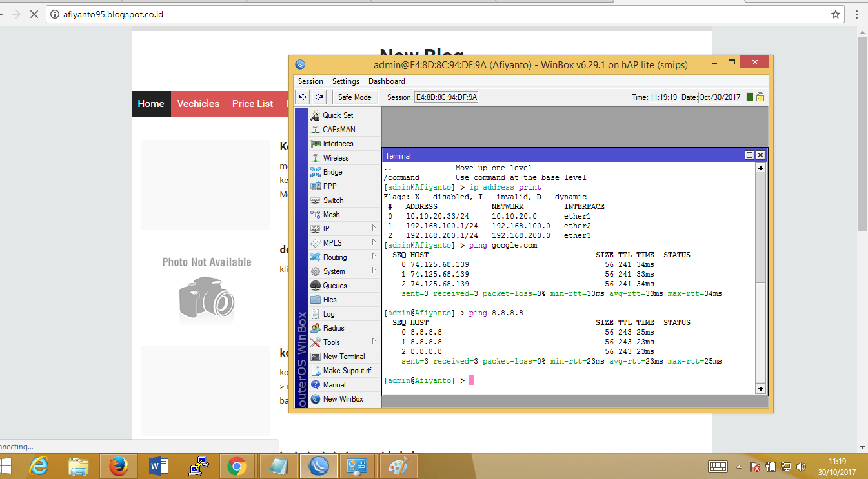Open the Manual entry
The height and width of the screenshot is (479, 868).
coord(345,385)
